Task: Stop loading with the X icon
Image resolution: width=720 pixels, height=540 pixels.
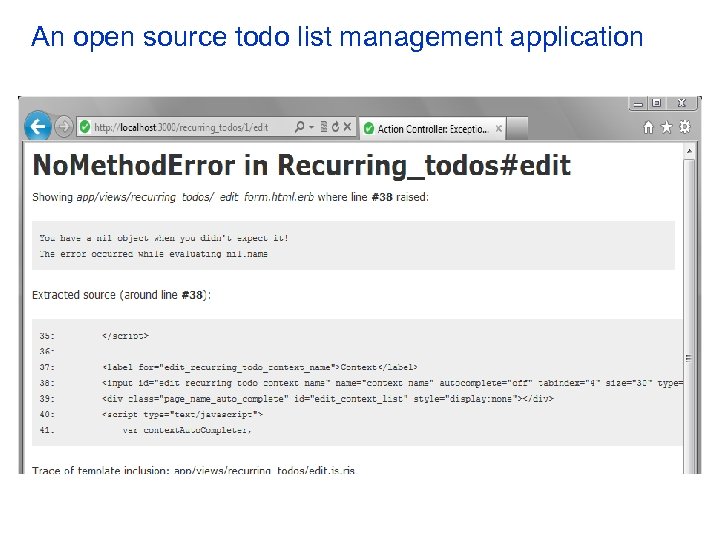Action: tap(348, 126)
